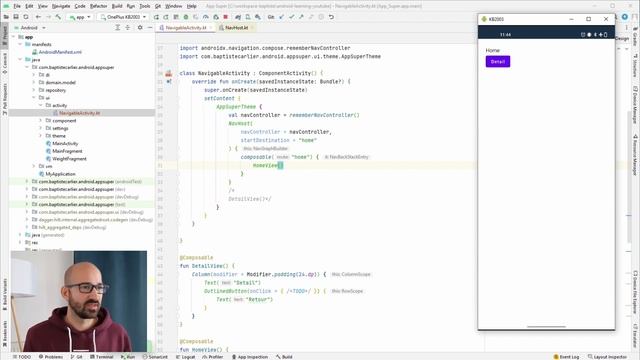The width and height of the screenshot is (640, 360).
Task: Click Expand All icon in Project panel
Action: pyautogui.click(x=118, y=27)
